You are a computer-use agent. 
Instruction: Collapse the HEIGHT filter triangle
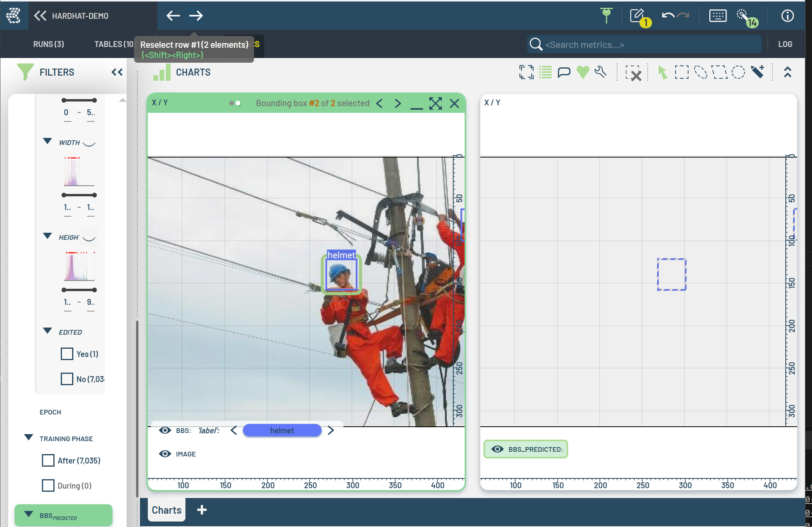(x=47, y=236)
